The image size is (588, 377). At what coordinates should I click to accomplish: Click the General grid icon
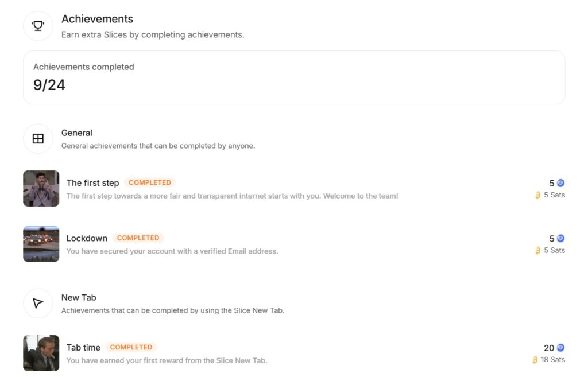[38, 139]
